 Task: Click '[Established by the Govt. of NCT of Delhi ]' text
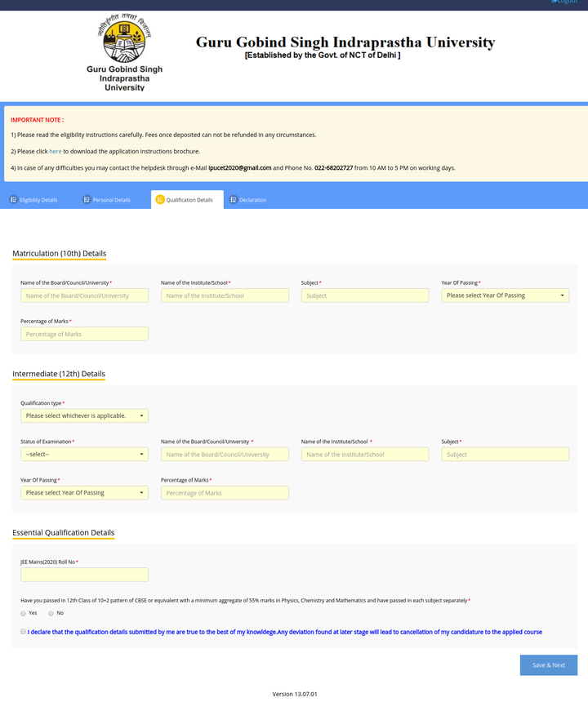(323, 55)
